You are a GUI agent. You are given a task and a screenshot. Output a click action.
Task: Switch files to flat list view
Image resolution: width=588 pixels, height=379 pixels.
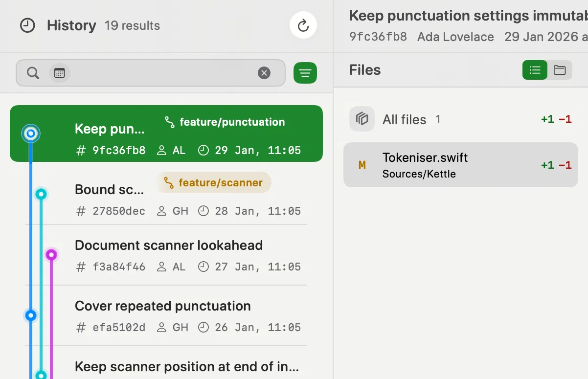click(x=535, y=70)
